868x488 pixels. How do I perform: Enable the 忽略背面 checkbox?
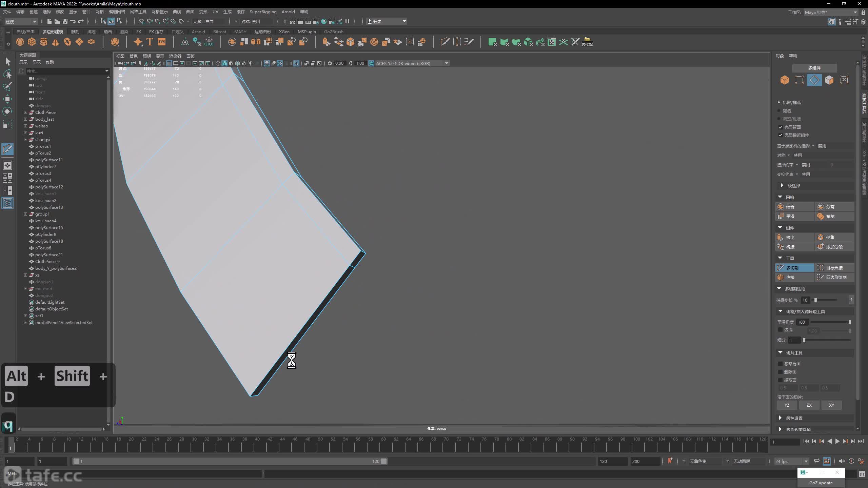tap(780, 364)
